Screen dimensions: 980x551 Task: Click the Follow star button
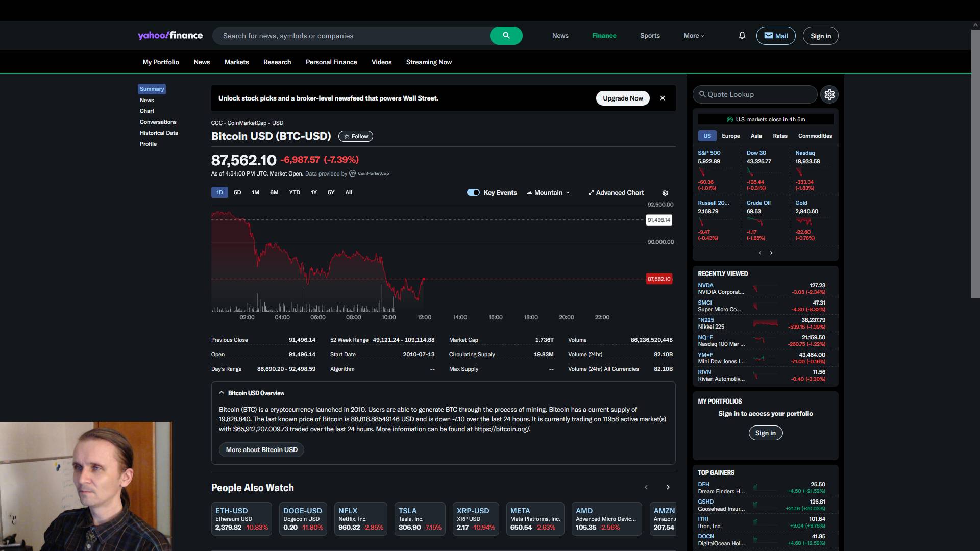[356, 136]
